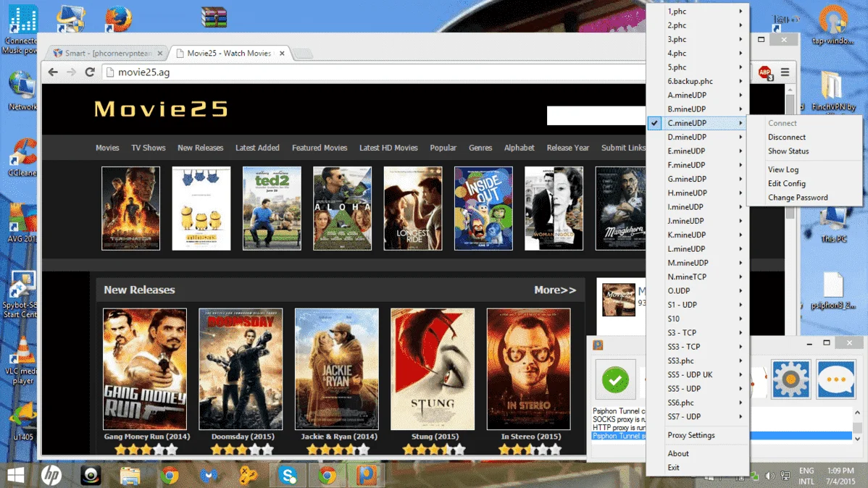Expand the 6.backup.phc submenu

point(698,81)
